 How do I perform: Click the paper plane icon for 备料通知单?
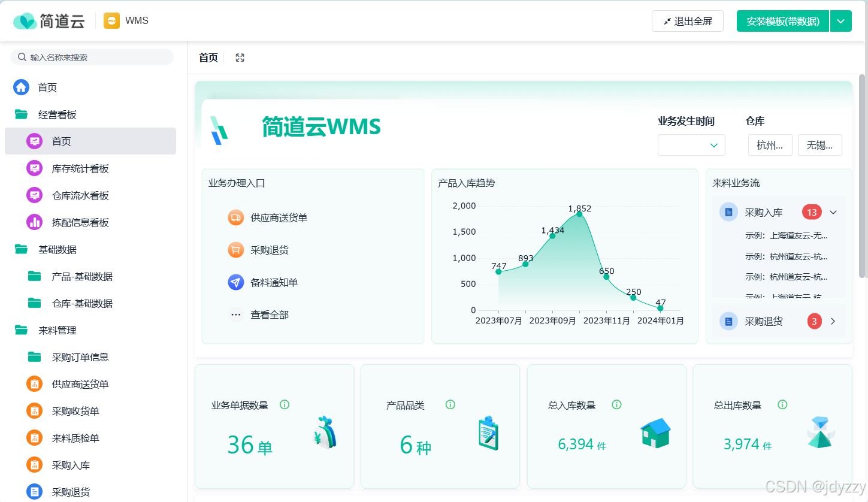click(236, 282)
